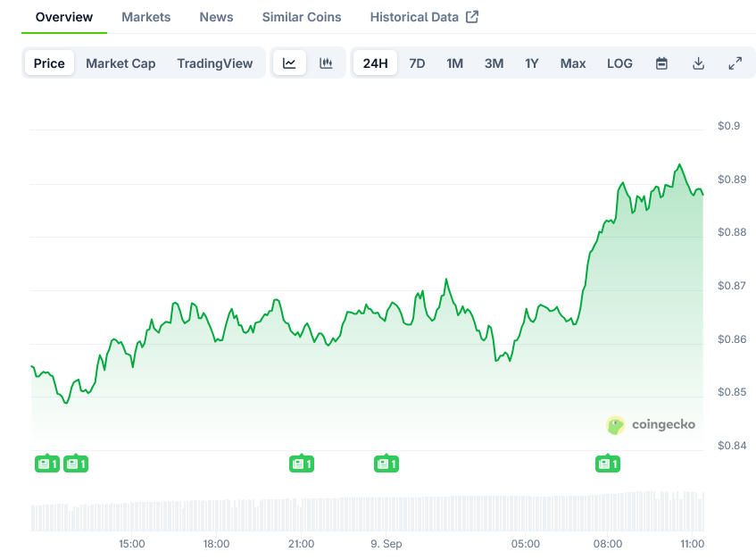Click the news marker near 08:00
This screenshot has width=756, height=560.
(x=607, y=464)
